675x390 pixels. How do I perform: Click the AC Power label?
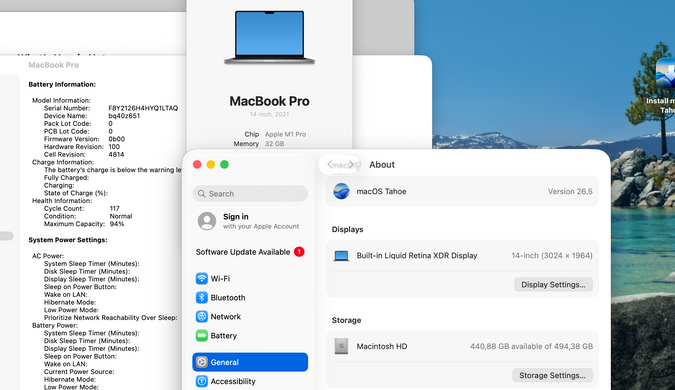pos(48,256)
